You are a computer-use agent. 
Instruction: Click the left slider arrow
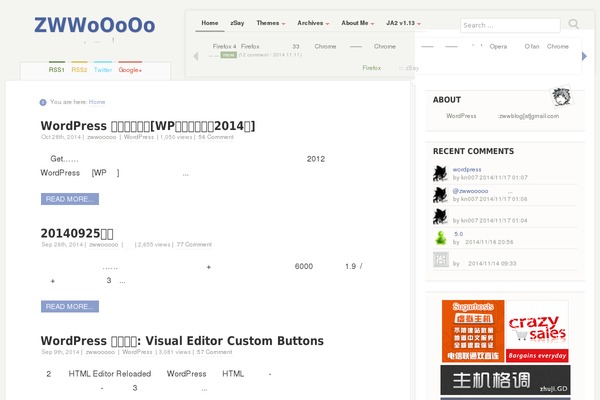tap(196, 56)
